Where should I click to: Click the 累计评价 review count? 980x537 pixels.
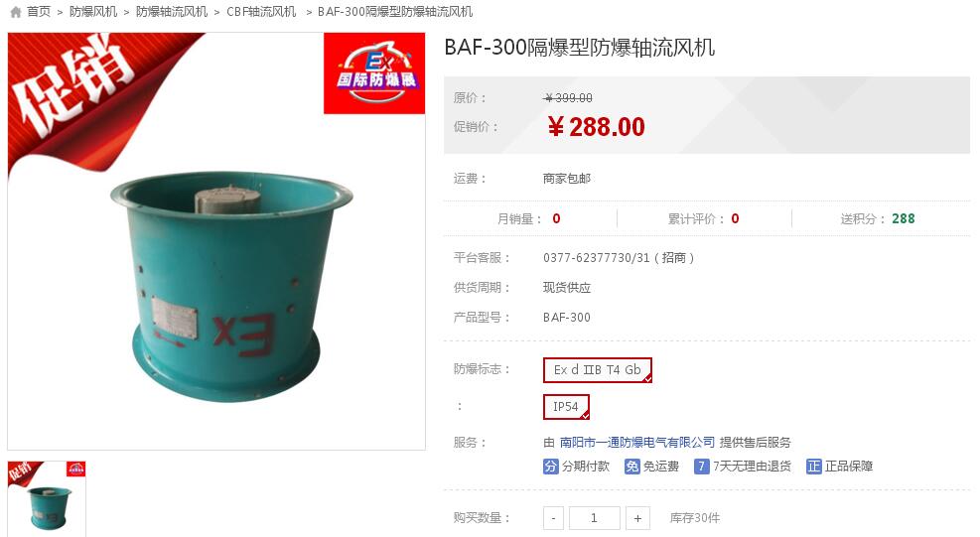click(703, 218)
